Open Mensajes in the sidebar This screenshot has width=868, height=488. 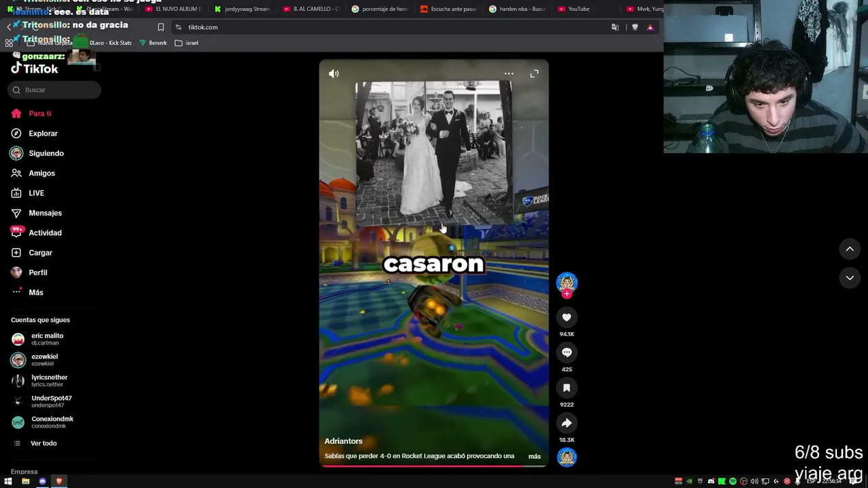(x=37, y=213)
